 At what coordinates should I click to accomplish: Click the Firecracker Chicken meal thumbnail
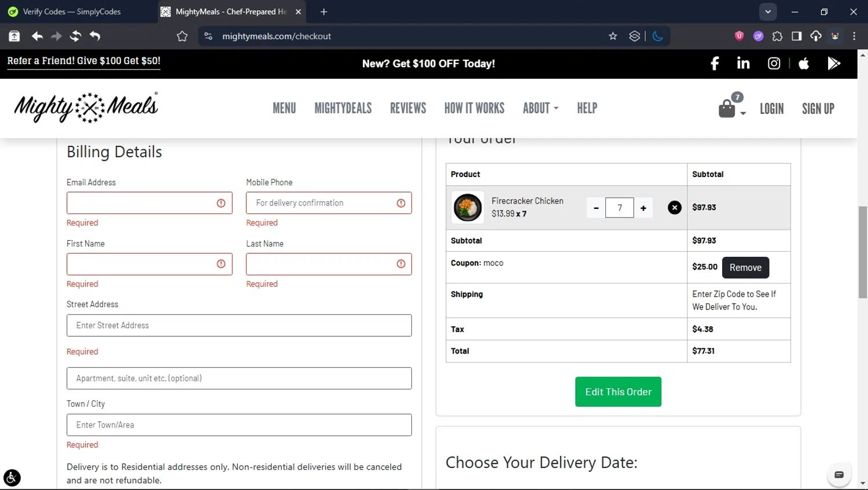click(x=467, y=207)
